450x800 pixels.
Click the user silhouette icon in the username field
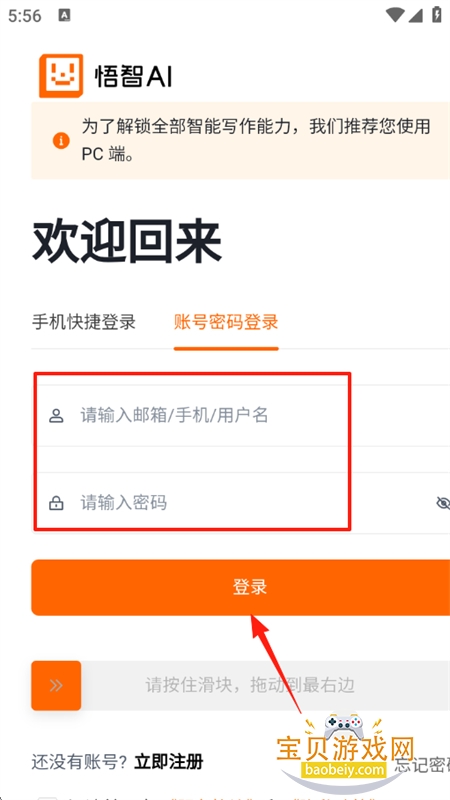pos(56,416)
